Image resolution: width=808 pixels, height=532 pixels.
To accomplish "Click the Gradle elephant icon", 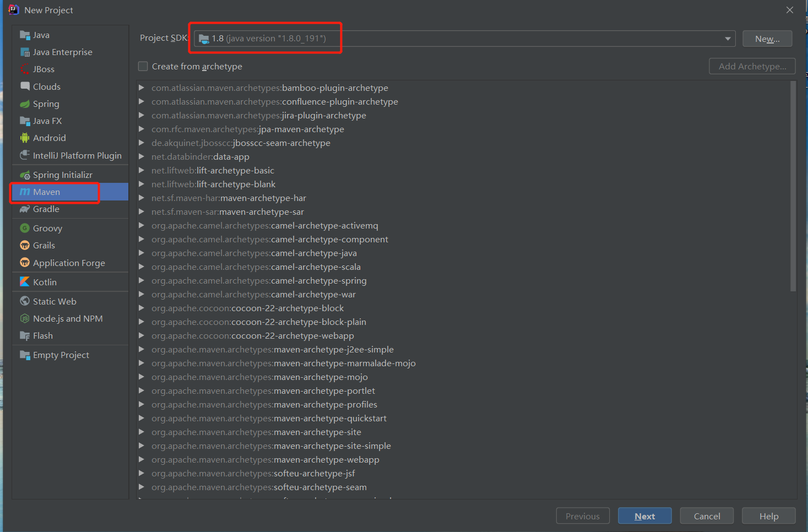I will 25,209.
